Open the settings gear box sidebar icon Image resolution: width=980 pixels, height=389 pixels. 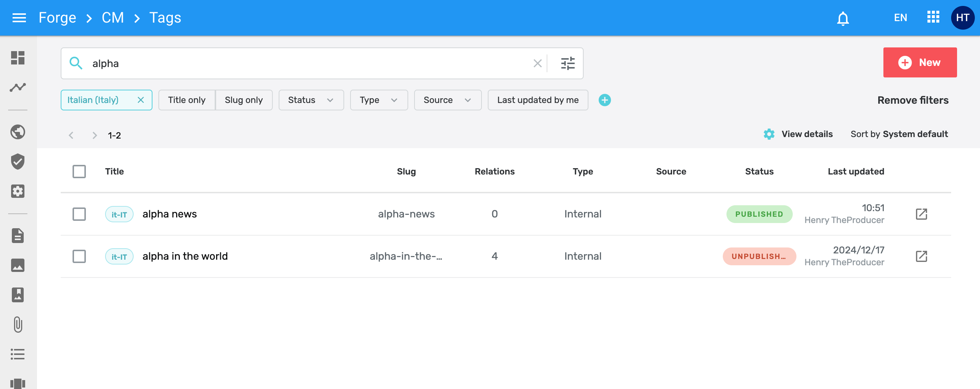coord(17,191)
